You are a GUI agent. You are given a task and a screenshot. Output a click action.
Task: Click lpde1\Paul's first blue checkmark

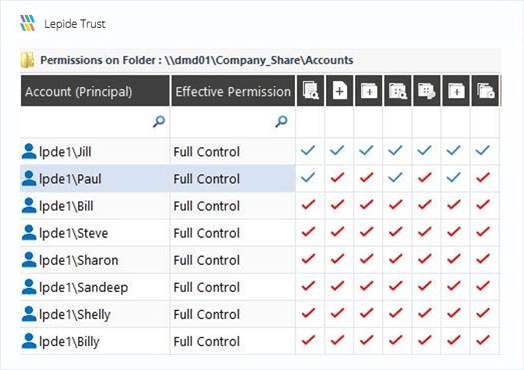pos(308,177)
